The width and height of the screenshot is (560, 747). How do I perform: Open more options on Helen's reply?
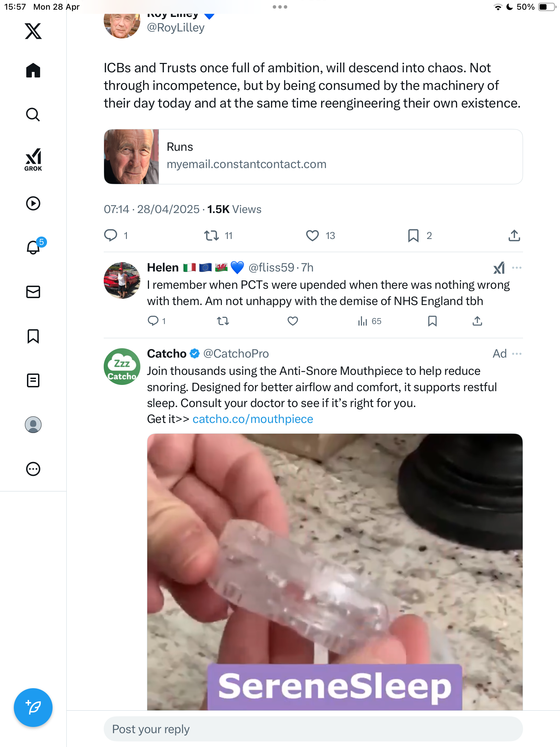(517, 268)
